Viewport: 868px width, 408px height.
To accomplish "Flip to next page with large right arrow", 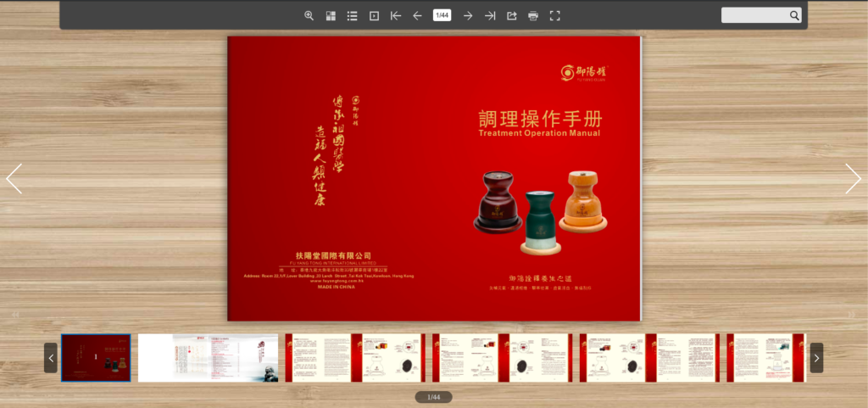I will pos(853,179).
